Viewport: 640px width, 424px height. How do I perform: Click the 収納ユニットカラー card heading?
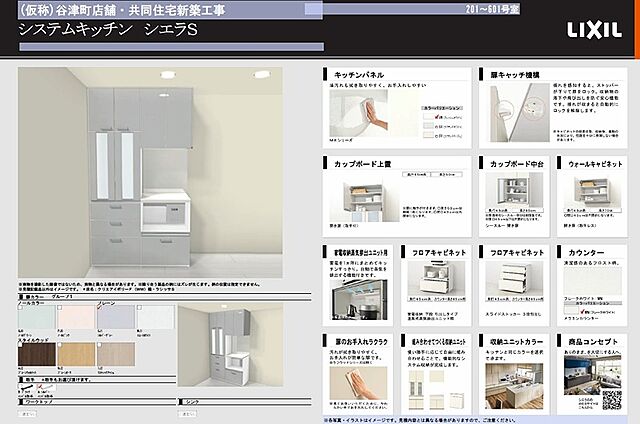(517, 342)
